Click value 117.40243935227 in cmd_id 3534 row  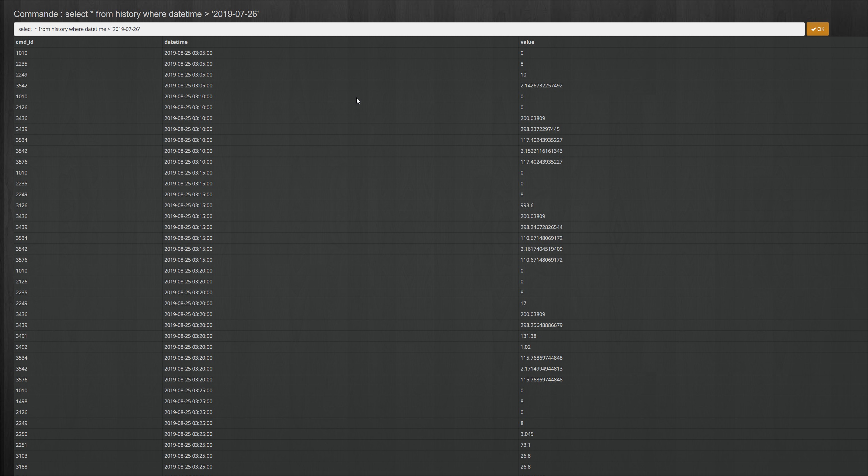[541, 140]
